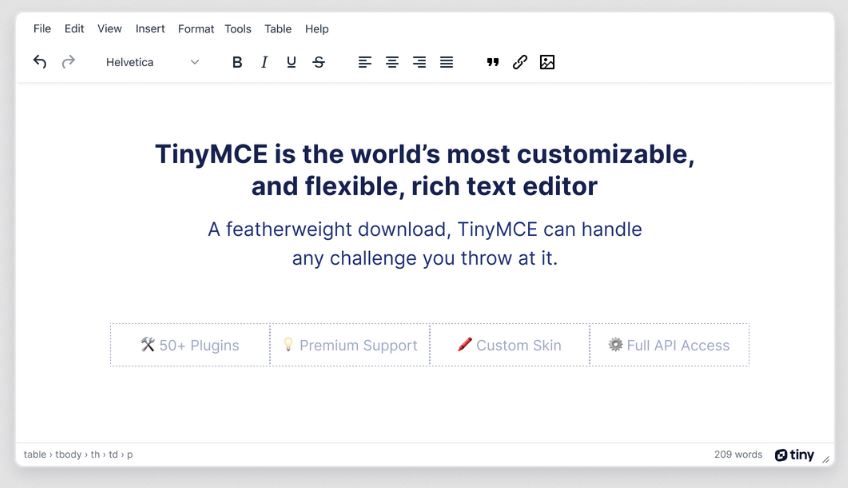
Task: Open the File menu
Action: point(42,29)
